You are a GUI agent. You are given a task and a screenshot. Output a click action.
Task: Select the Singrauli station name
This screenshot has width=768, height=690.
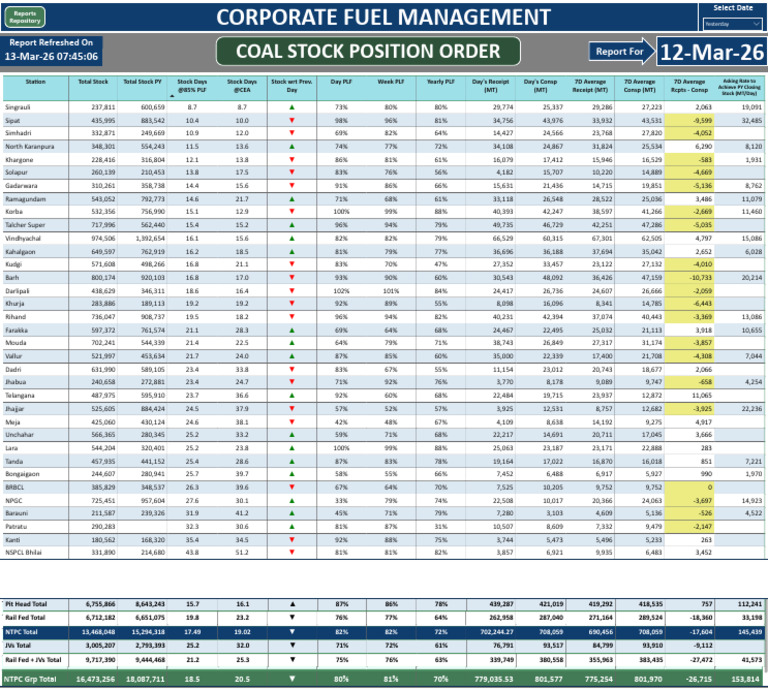[17, 107]
